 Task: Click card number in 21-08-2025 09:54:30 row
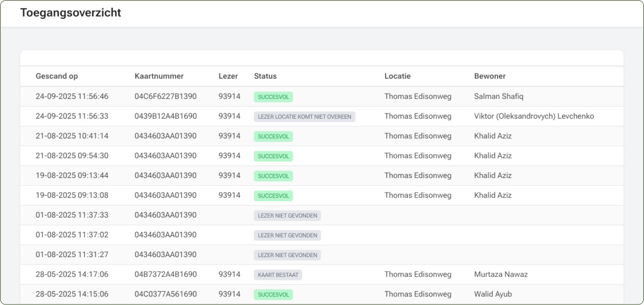[x=166, y=156]
